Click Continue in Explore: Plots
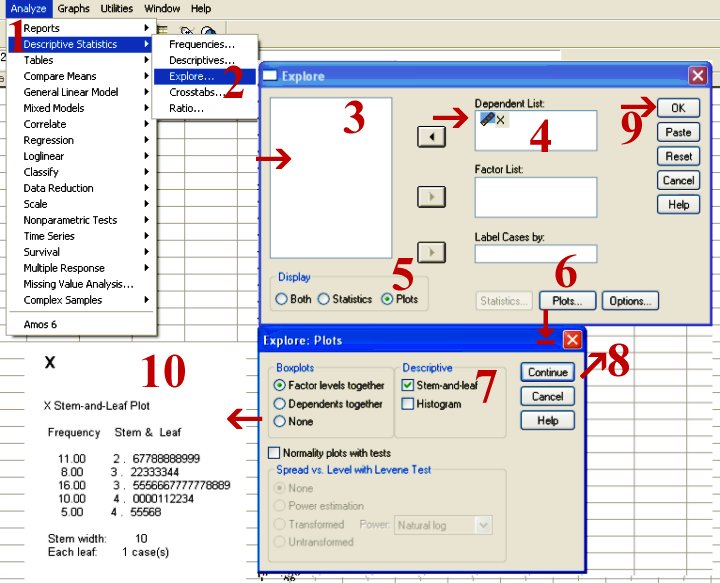Image resolution: width=720 pixels, height=583 pixels. pyautogui.click(x=547, y=372)
